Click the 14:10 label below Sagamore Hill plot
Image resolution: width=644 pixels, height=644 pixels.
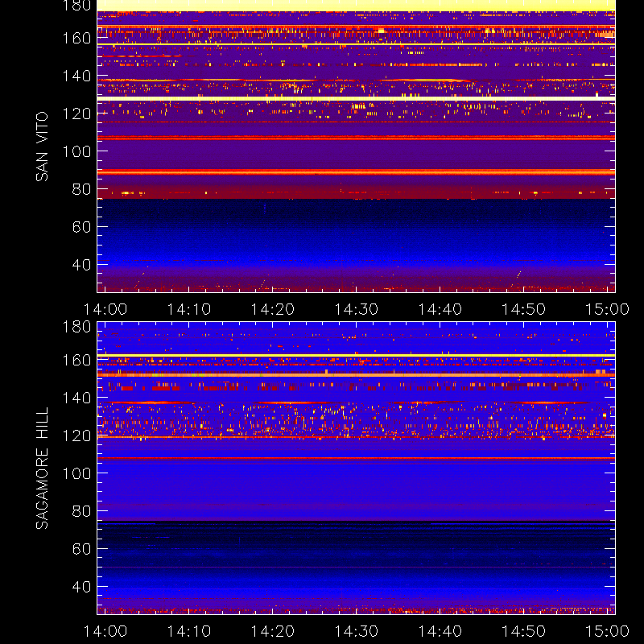coord(189,631)
